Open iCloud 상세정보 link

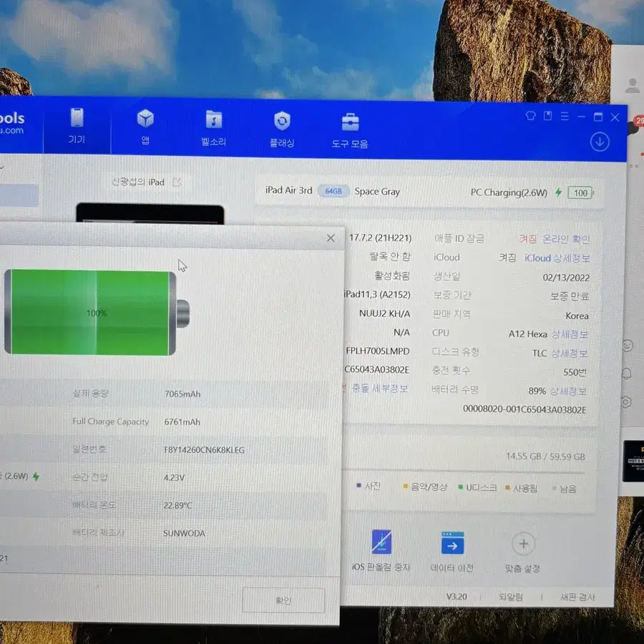point(557,258)
